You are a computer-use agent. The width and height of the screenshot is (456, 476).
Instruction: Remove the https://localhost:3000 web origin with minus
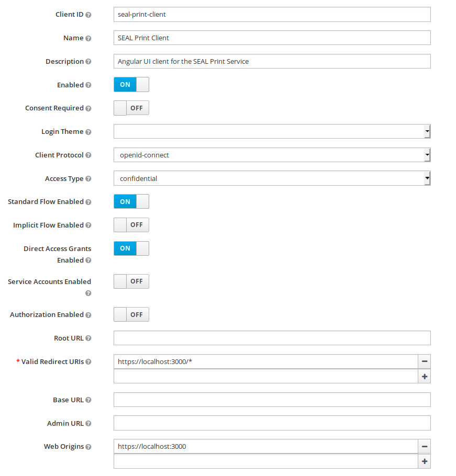click(424, 446)
